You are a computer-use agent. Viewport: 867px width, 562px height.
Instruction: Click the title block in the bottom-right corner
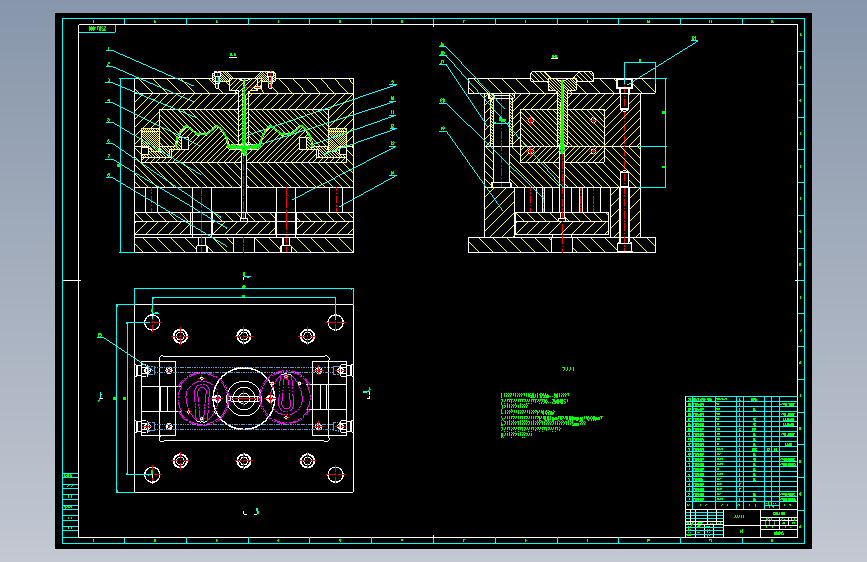pos(741,523)
